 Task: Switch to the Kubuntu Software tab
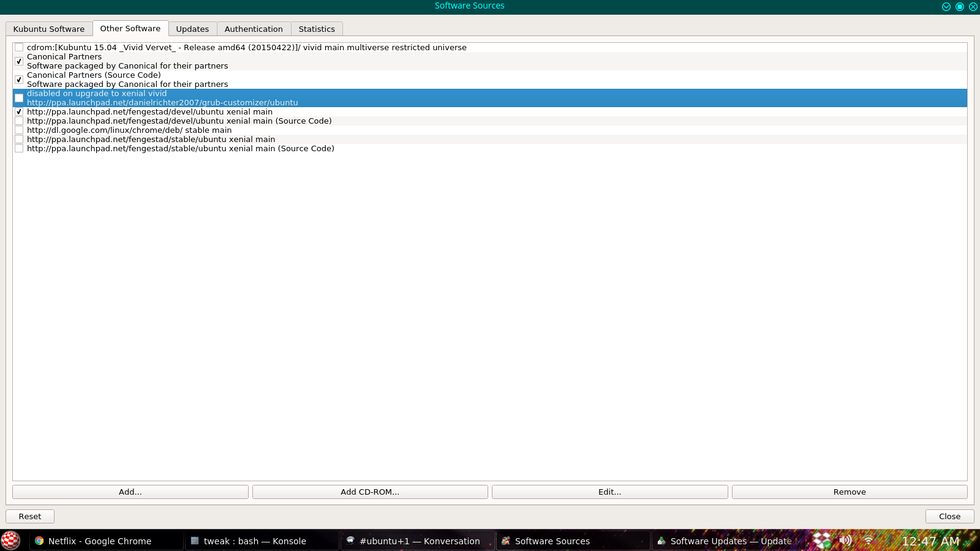pos(49,29)
